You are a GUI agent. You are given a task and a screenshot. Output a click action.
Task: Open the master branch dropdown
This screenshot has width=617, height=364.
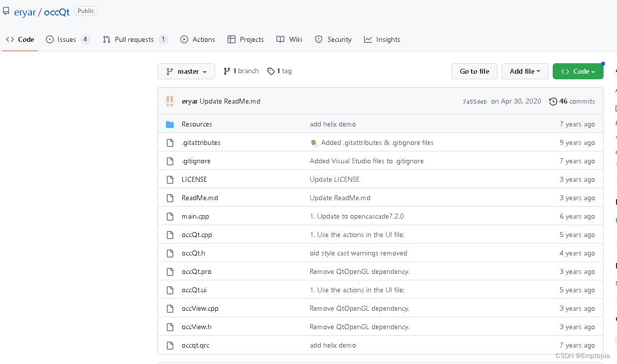(x=186, y=71)
